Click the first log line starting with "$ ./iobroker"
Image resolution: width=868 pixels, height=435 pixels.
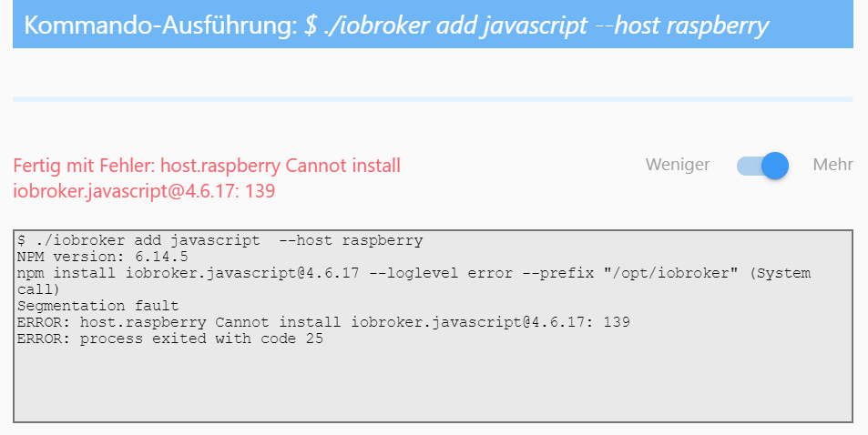[x=220, y=241]
